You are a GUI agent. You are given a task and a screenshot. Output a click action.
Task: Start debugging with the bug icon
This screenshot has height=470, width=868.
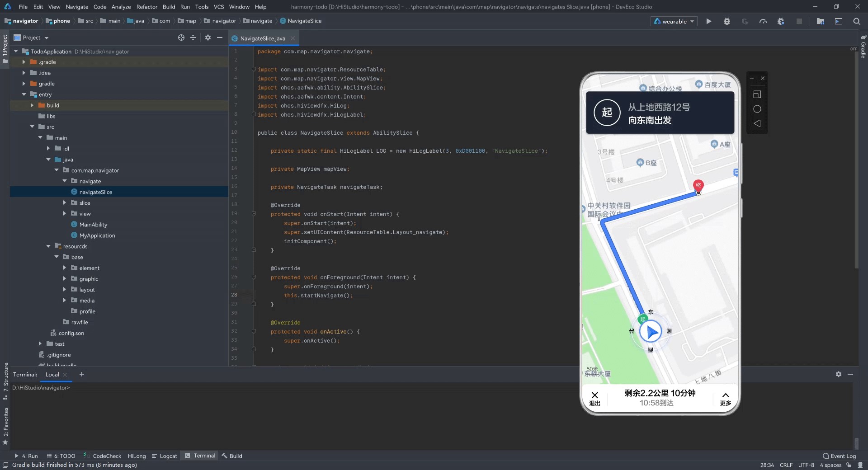726,21
